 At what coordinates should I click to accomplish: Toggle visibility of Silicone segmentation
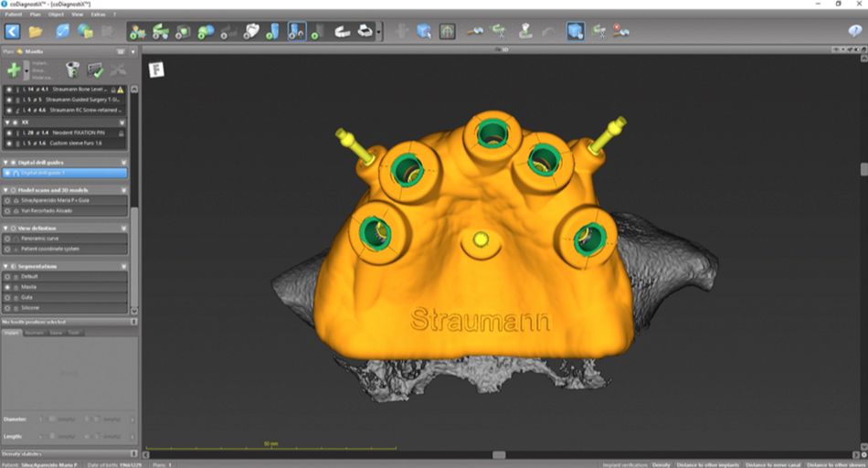tap(7, 308)
